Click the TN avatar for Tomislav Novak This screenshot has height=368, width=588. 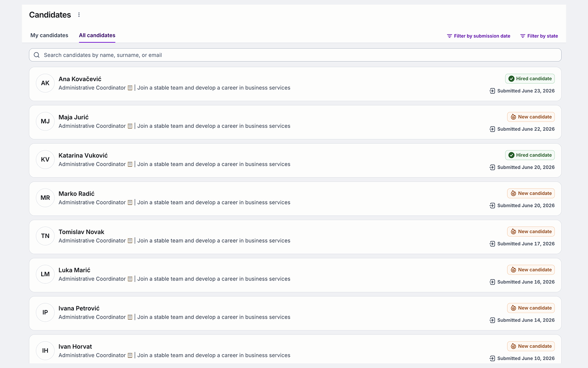45,236
